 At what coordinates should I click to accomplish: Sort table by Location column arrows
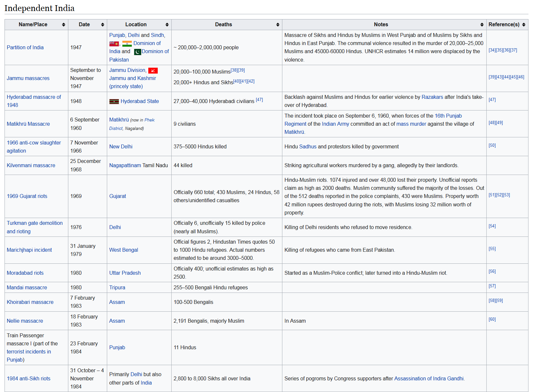coord(167,25)
